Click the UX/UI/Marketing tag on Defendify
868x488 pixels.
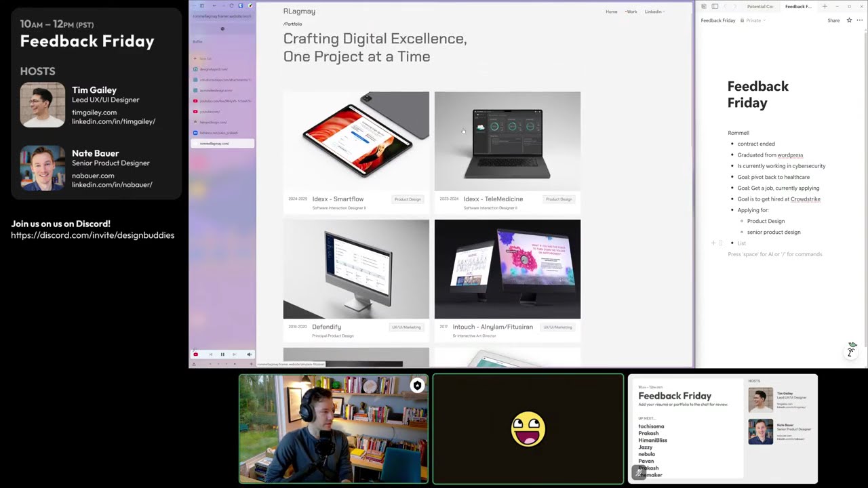(x=406, y=327)
